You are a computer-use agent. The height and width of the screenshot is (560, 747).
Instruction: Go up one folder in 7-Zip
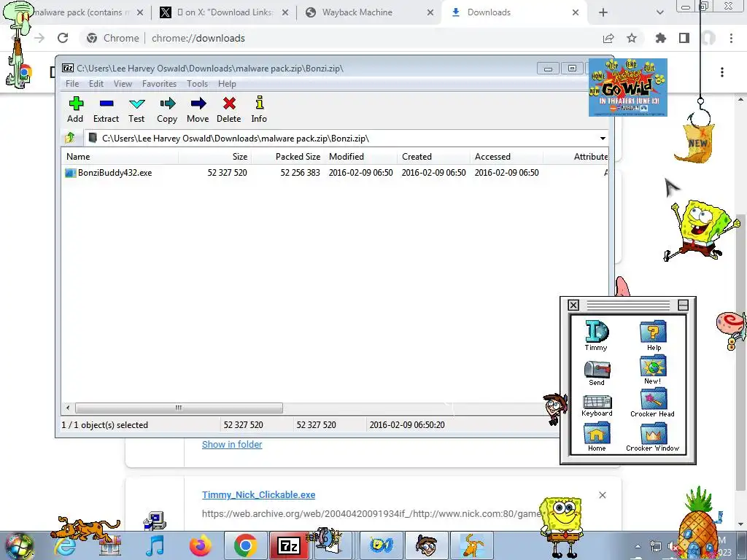coord(70,138)
